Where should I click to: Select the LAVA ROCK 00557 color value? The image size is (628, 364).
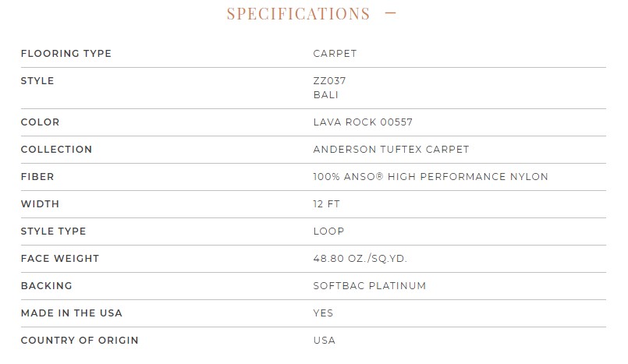[x=363, y=122]
